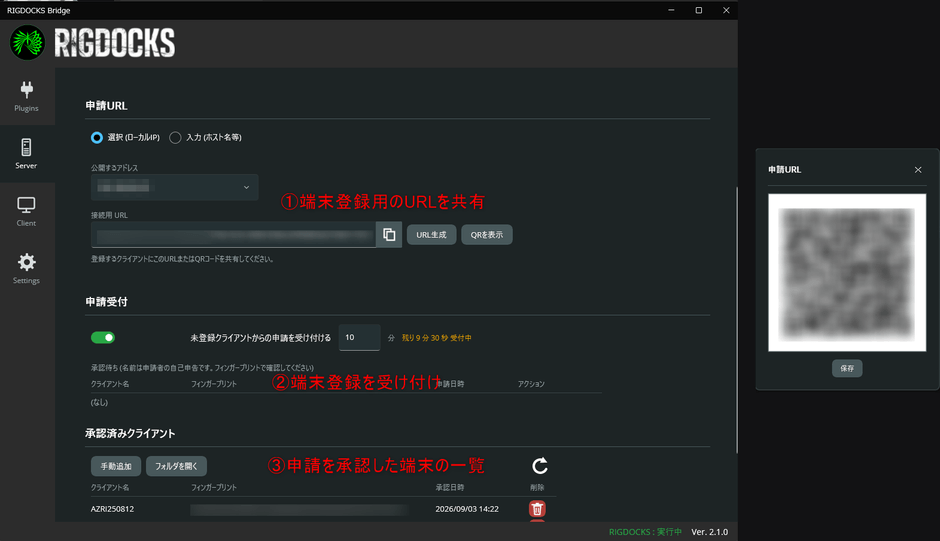This screenshot has width=940, height=541.
Task: Open the Plugins sidebar section
Action: coord(26,96)
